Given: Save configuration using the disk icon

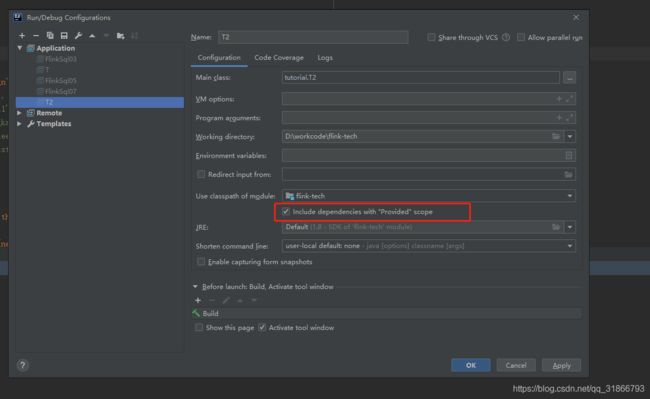Looking at the screenshot, I should pyautogui.click(x=64, y=36).
